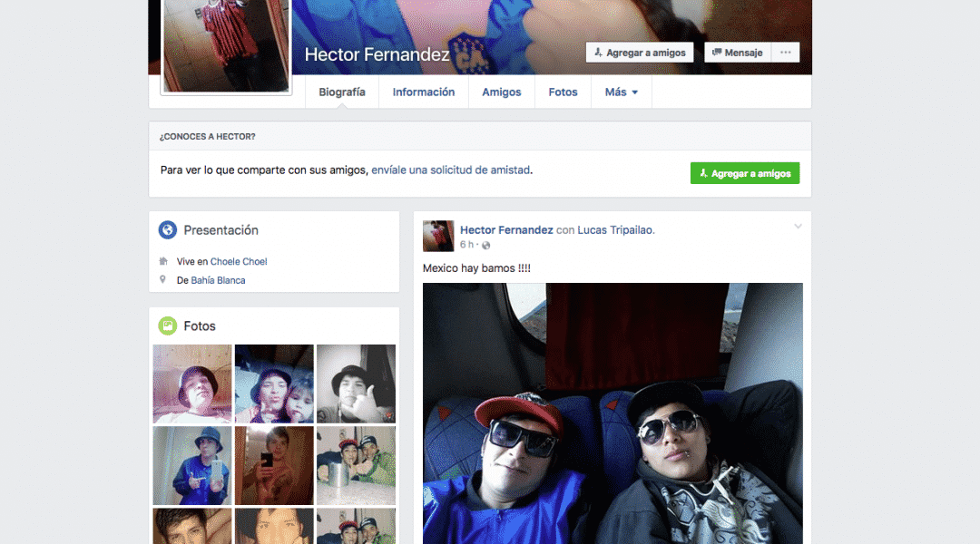Click the ¿CONOCES A HECTOR? header text
Screen dimensions: 980x544
[x=208, y=136]
